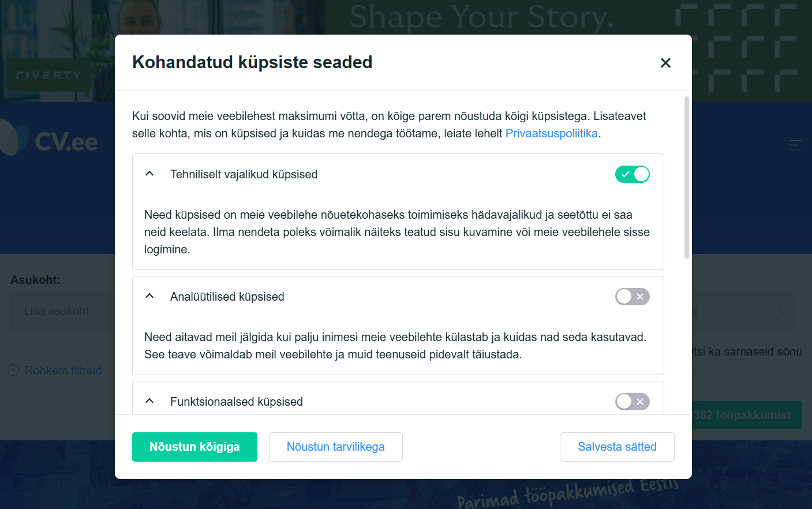Click the 'Funktsionaalsed küpsised' heading text

pyautogui.click(x=237, y=402)
